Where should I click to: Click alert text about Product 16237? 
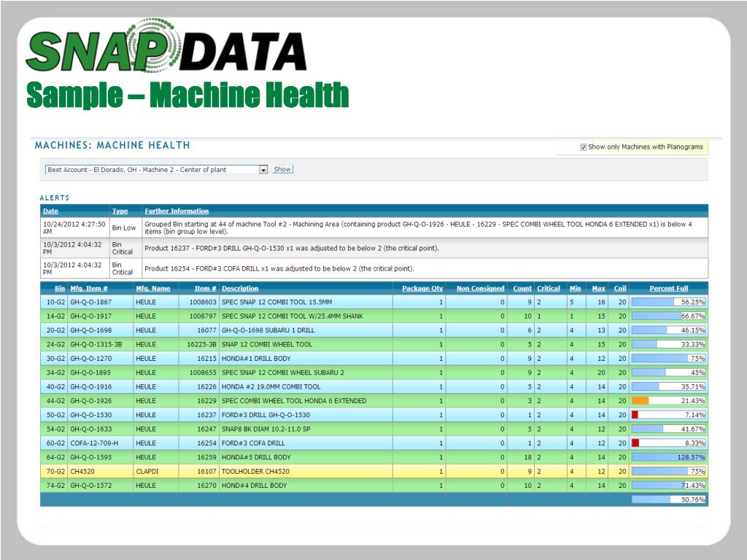pos(292,248)
